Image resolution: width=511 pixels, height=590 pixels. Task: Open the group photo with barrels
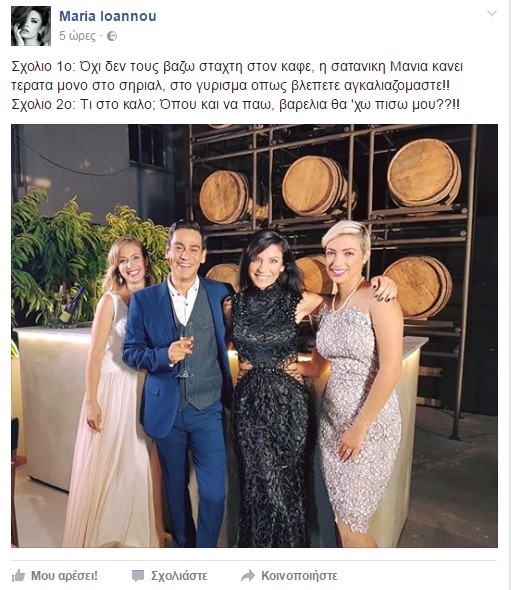tap(254, 336)
